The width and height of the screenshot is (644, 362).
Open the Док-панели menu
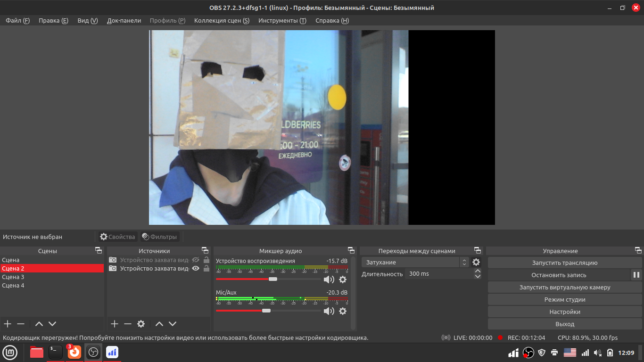click(124, 21)
